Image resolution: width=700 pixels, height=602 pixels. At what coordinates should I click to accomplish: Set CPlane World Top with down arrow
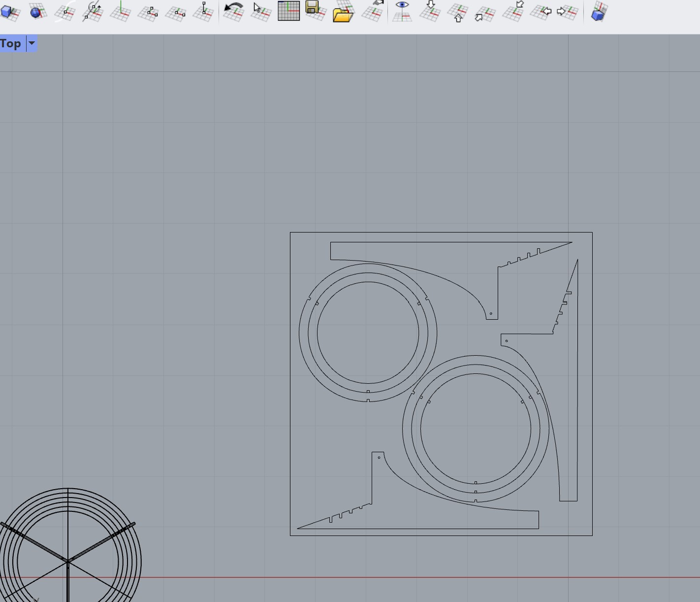pyautogui.click(x=430, y=11)
